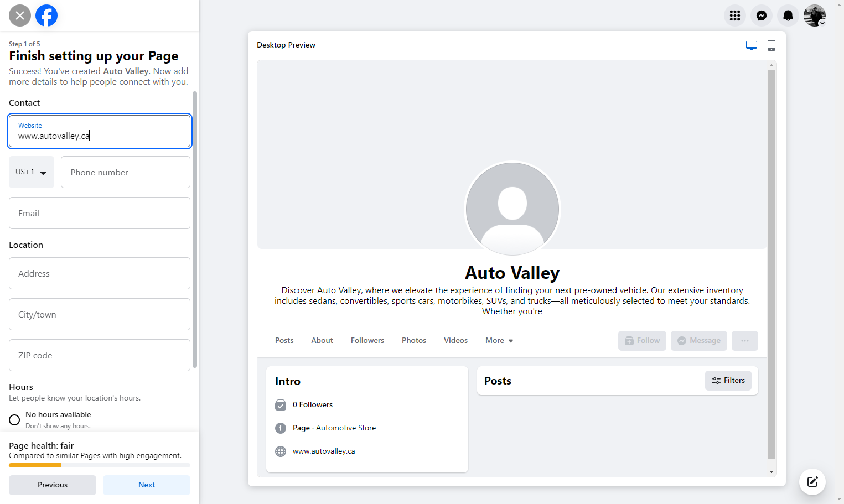The image size is (844, 504).
Task: Select No hours available option
Action: coord(14,420)
